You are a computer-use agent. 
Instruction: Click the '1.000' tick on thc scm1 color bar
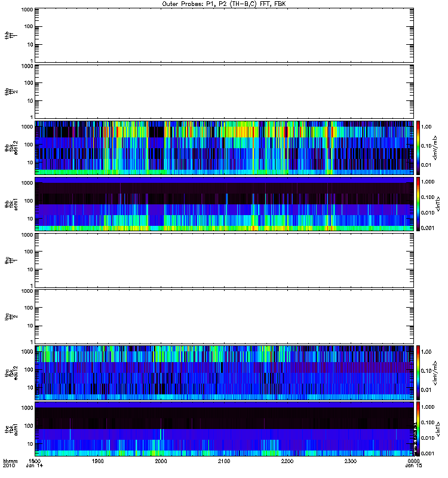point(428,407)
